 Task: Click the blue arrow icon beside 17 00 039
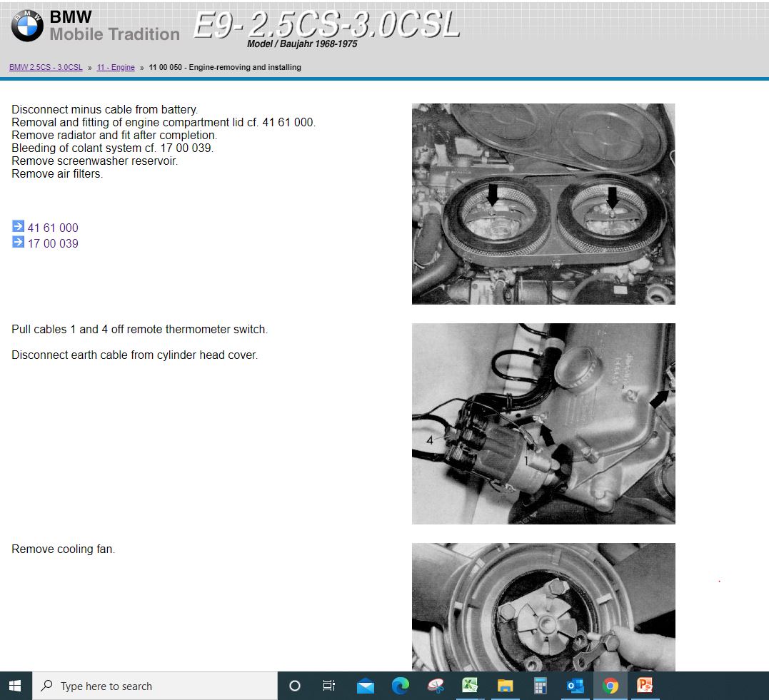click(18, 243)
